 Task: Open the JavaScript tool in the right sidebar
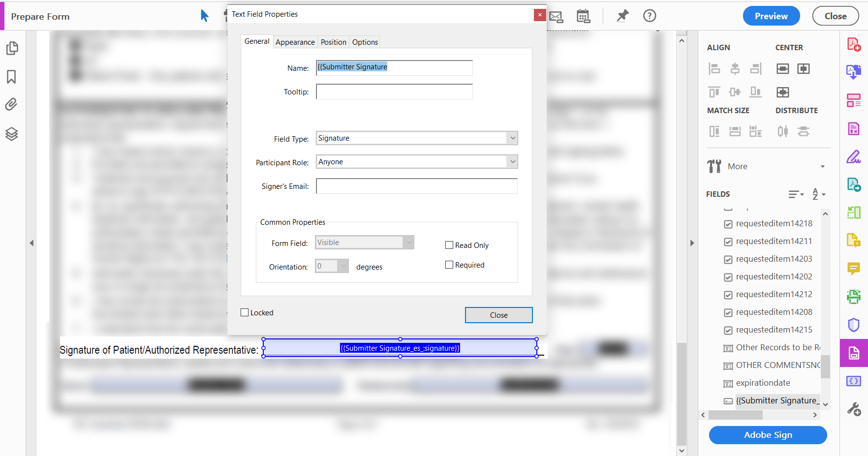point(855,381)
